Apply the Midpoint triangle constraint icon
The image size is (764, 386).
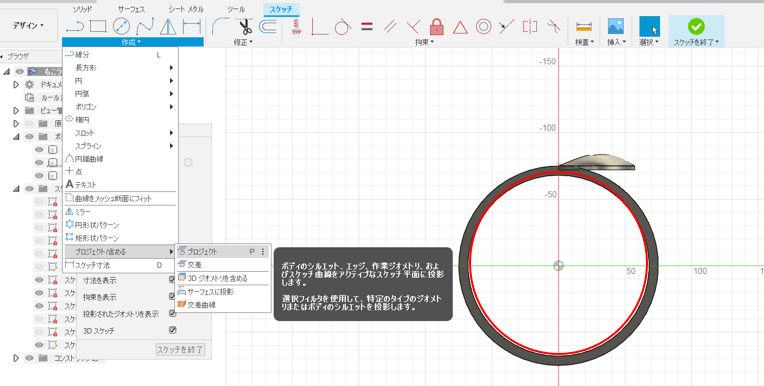pyautogui.click(x=460, y=27)
